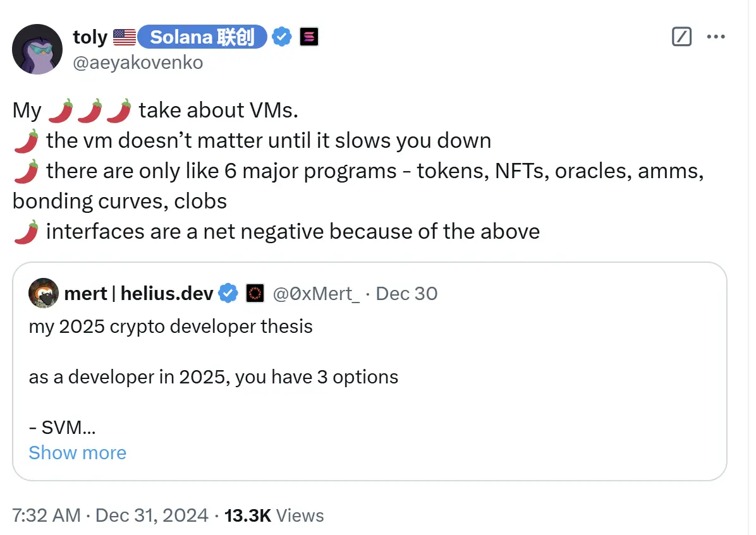Open the @0xMert_ handle link
756x535 pixels.
click(x=316, y=294)
